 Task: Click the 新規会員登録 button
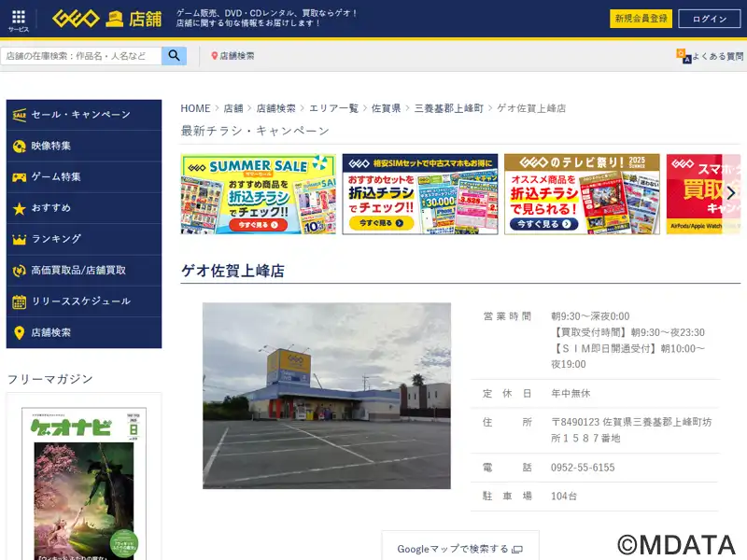click(641, 19)
